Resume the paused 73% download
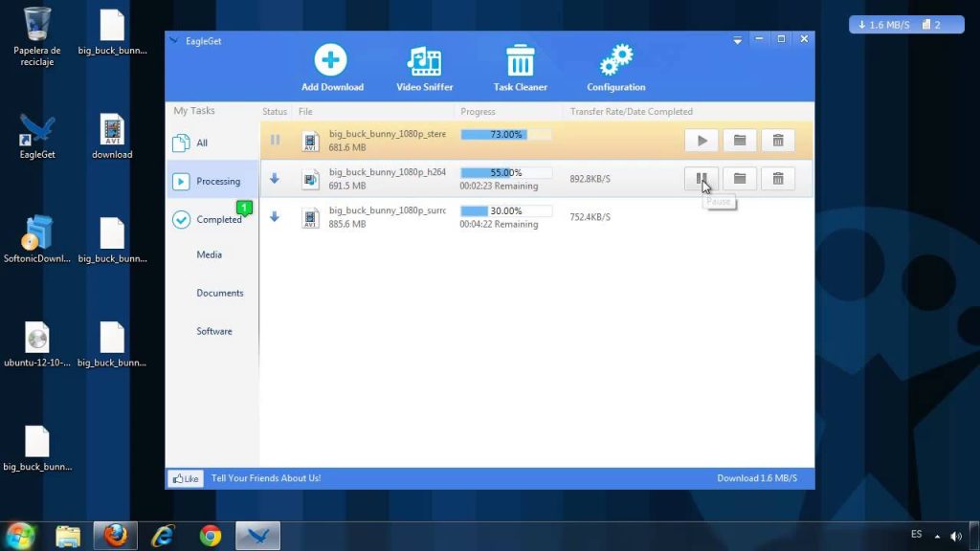The height and width of the screenshot is (551, 980). (702, 141)
